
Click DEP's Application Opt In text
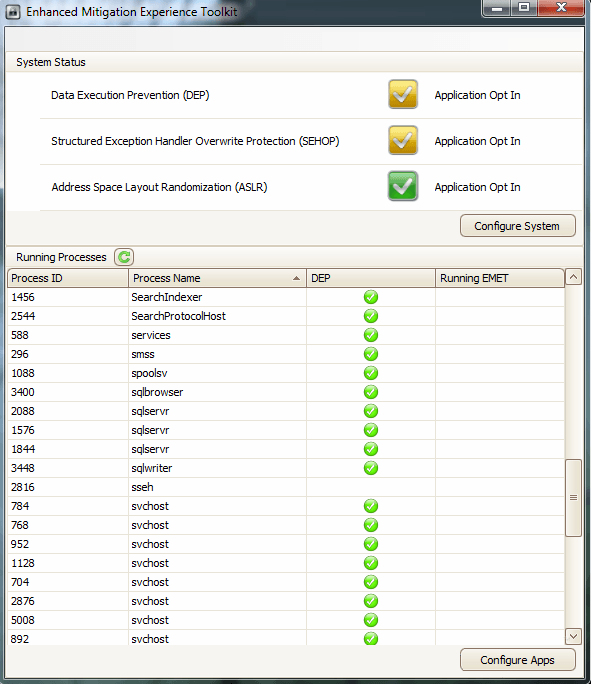coord(477,95)
